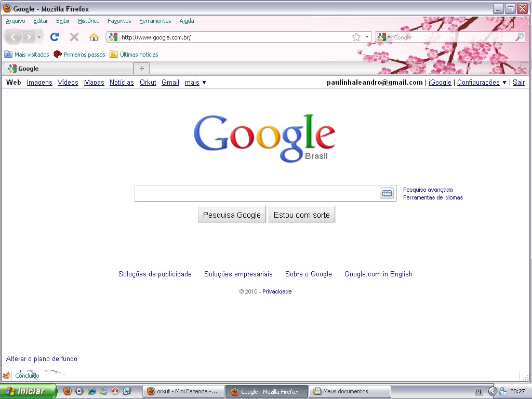This screenshot has width=532, height=399.
Task: Open the Histórico menu
Action: pos(88,21)
